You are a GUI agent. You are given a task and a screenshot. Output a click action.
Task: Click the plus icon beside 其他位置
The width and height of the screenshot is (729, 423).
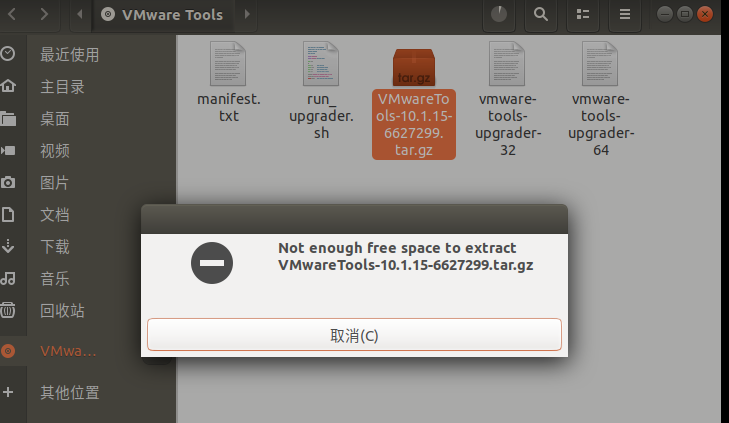coord(8,392)
